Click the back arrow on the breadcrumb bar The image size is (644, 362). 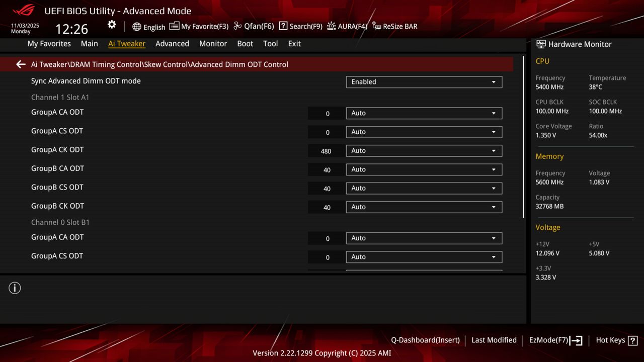20,64
